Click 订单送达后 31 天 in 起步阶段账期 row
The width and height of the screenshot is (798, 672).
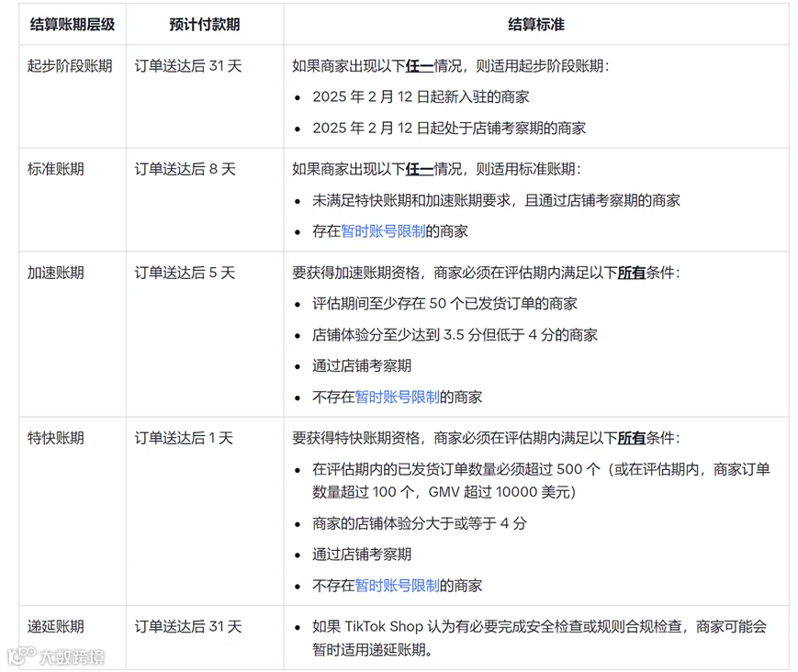pos(188,65)
